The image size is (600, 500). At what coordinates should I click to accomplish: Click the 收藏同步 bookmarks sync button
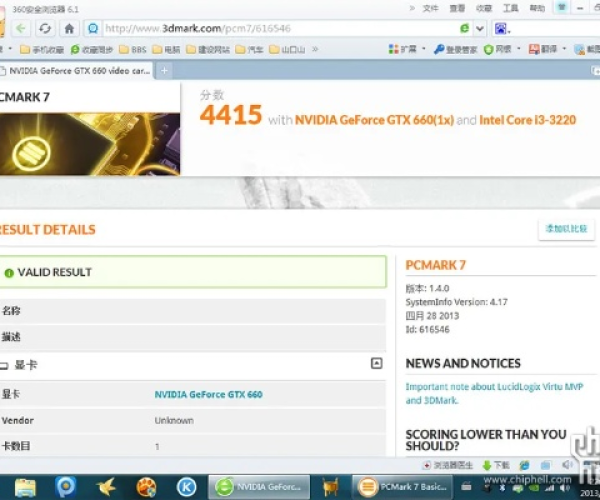(92, 50)
